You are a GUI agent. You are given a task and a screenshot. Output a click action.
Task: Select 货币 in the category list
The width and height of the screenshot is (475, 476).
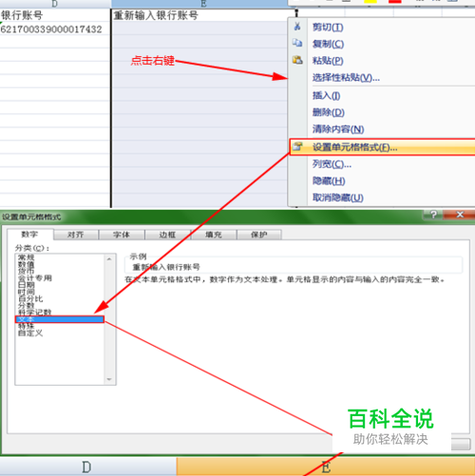click(x=27, y=271)
